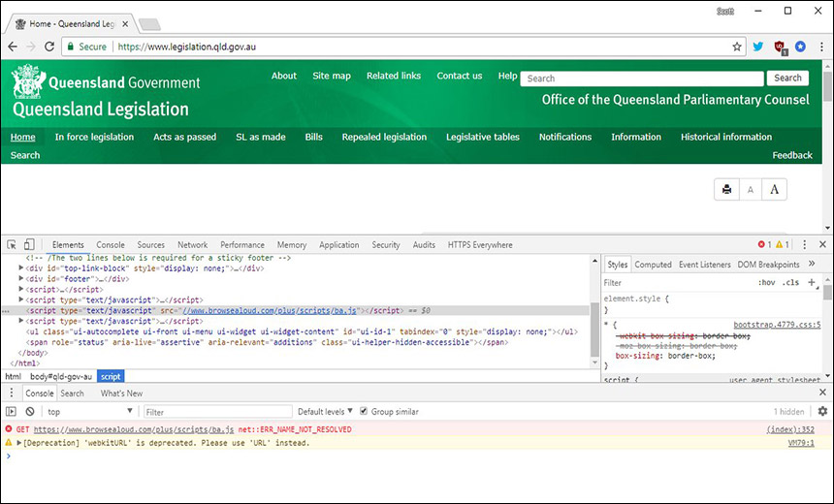Open the Application tab

click(x=338, y=245)
